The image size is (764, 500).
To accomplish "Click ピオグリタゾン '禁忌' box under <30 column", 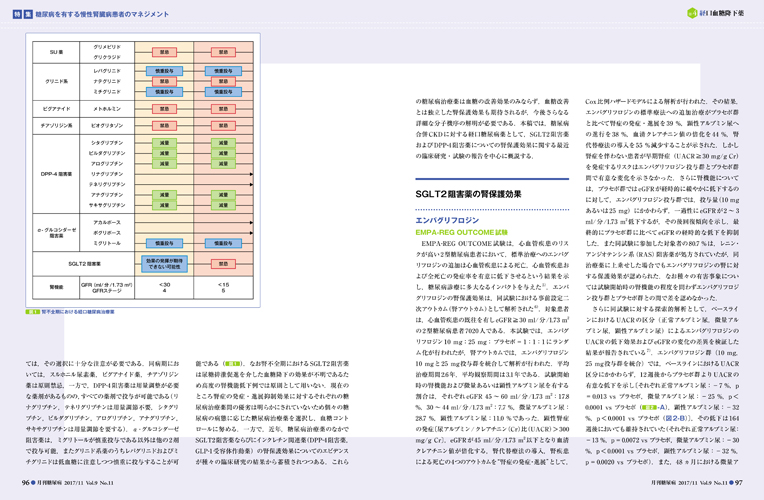I will click(164, 126).
